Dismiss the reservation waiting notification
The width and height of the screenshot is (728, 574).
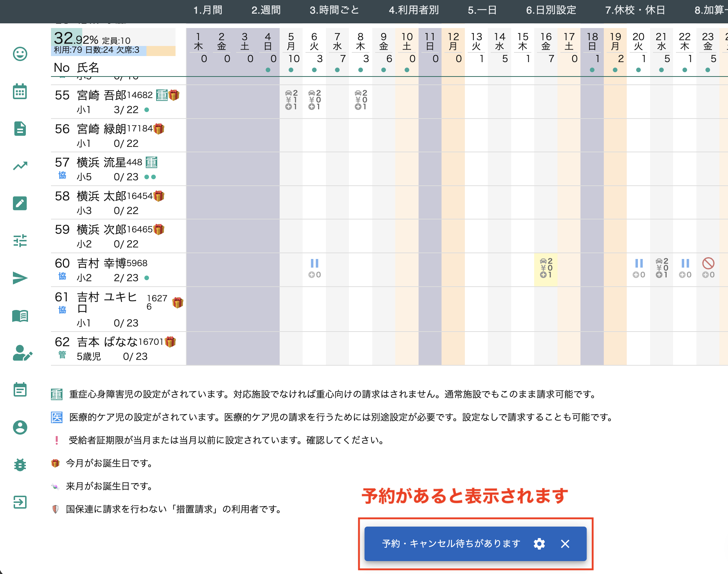click(565, 544)
